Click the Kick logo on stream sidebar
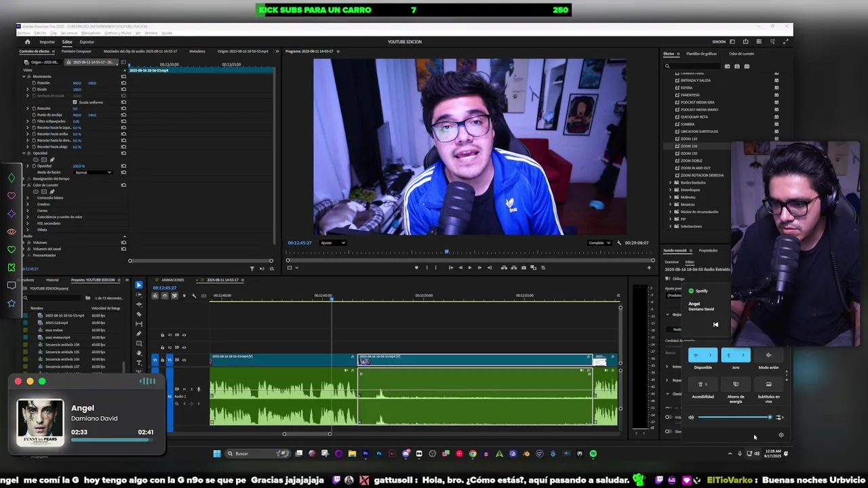The width and height of the screenshot is (868, 488). (12, 268)
